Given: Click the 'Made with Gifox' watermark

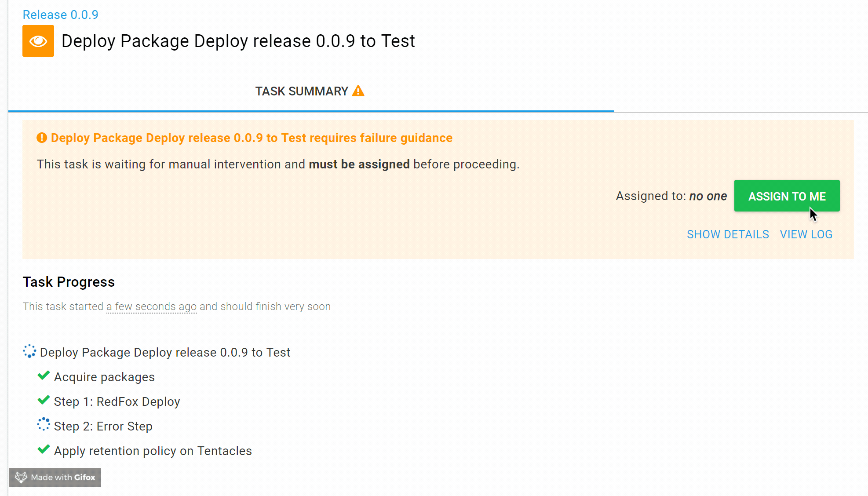Looking at the screenshot, I should click(x=55, y=478).
